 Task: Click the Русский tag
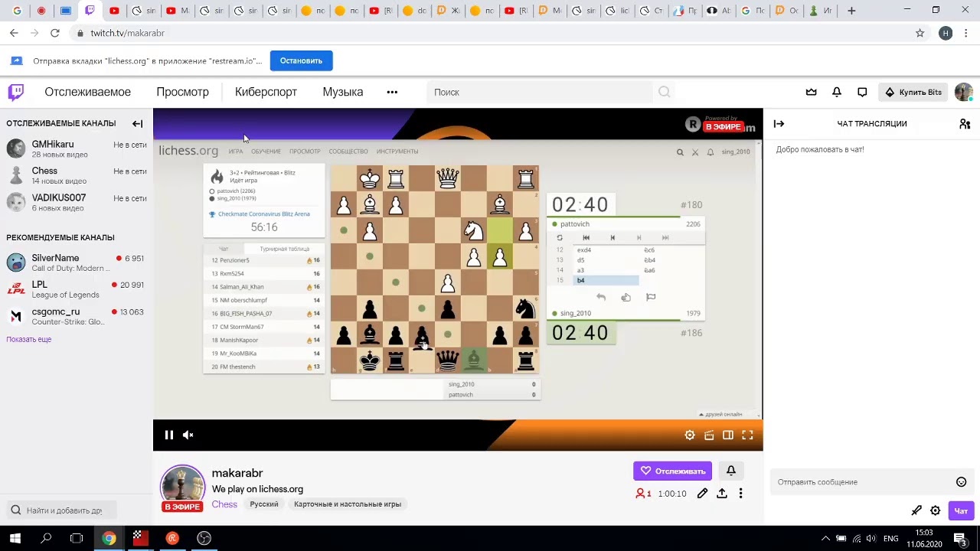click(264, 504)
